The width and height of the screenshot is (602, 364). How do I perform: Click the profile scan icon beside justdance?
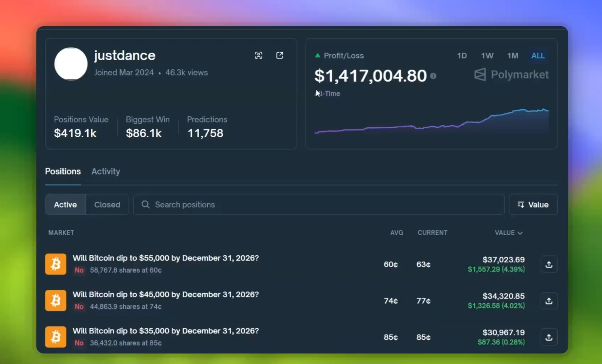point(258,55)
